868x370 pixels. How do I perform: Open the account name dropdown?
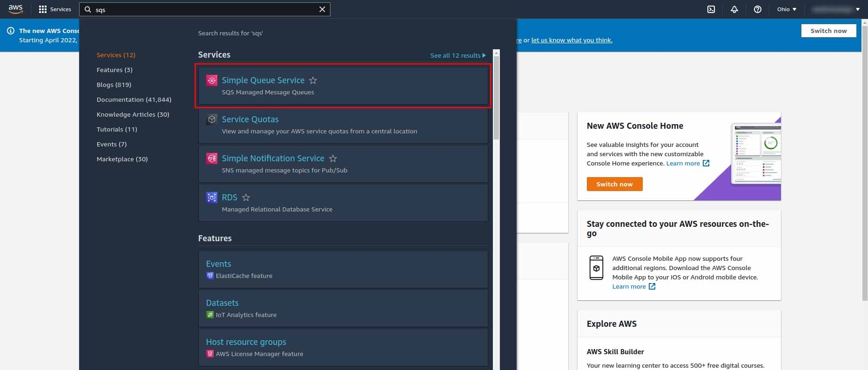[835, 9]
